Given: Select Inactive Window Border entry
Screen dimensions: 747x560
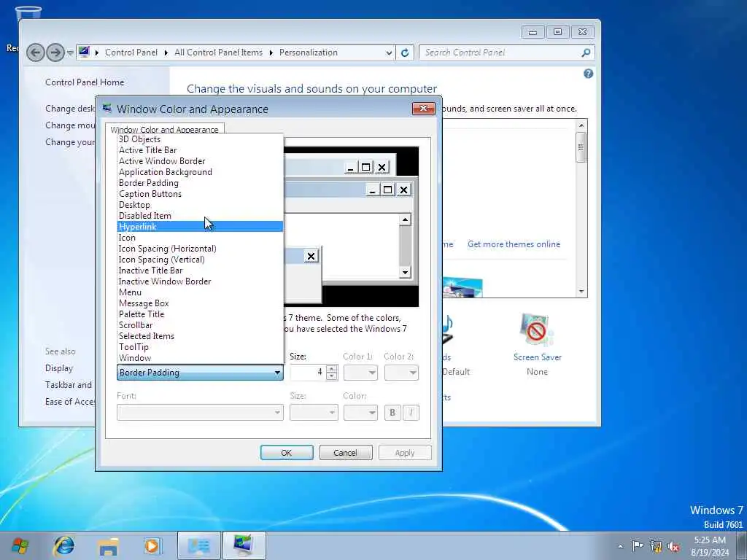Looking at the screenshot, I should 200,281.
